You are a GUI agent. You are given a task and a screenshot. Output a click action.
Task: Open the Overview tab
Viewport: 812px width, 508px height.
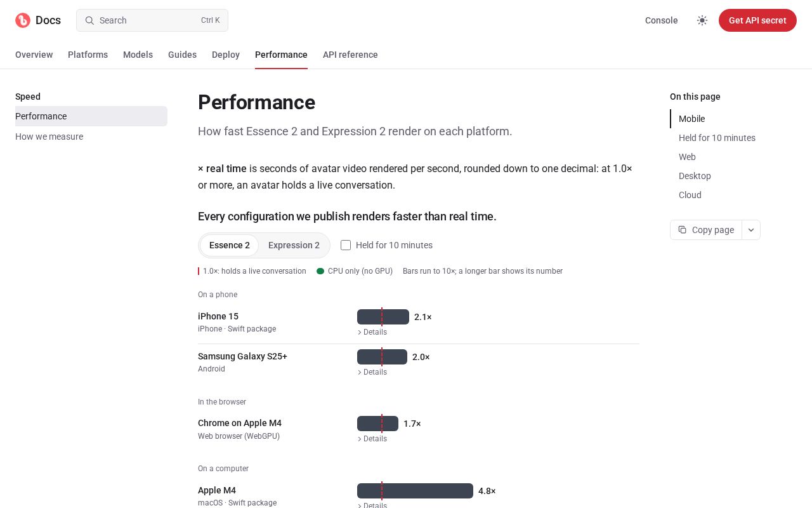pyautogui.click(x=34, y=55)
